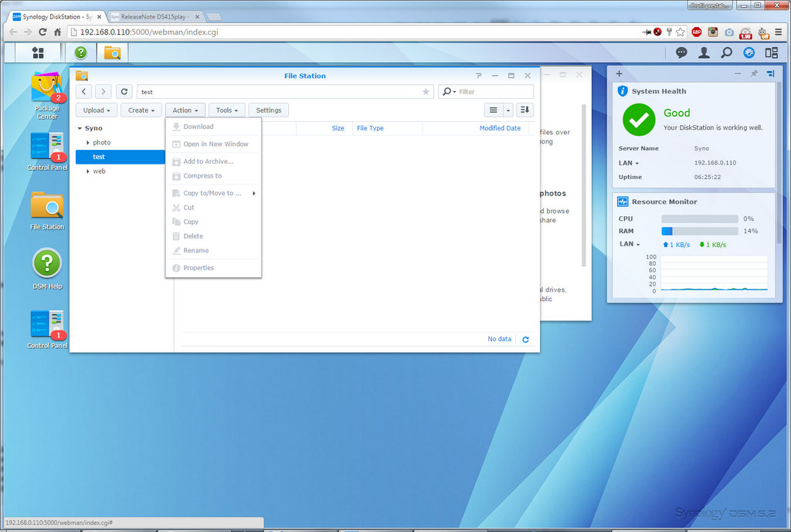Choose Copy from Action menu
Viewport: 791px width, 532px height.
(213, 222)
